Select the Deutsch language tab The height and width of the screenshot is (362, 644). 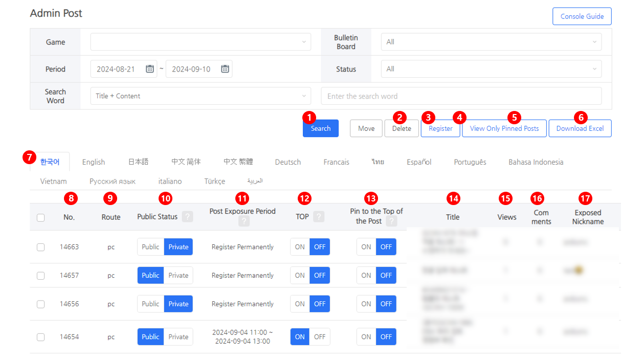click(287, 162)
